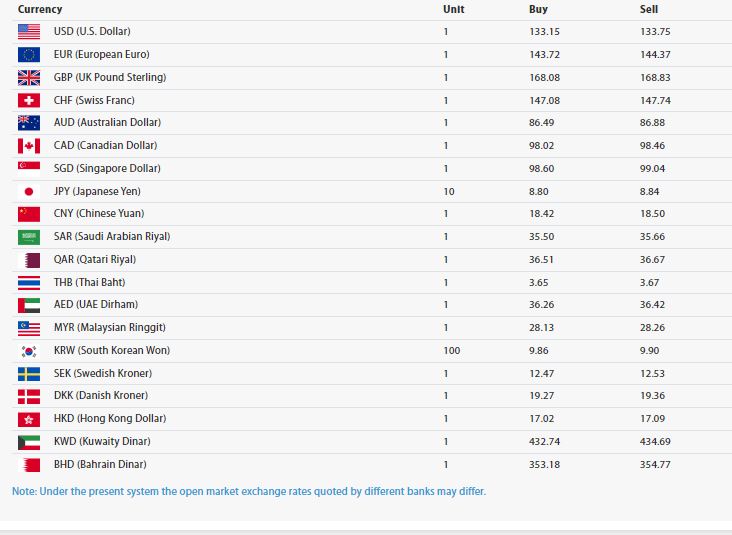Click the Unit column header
The width and height of the screenshot is (732, 535).
pyautogui.click(x=453, y=9)
